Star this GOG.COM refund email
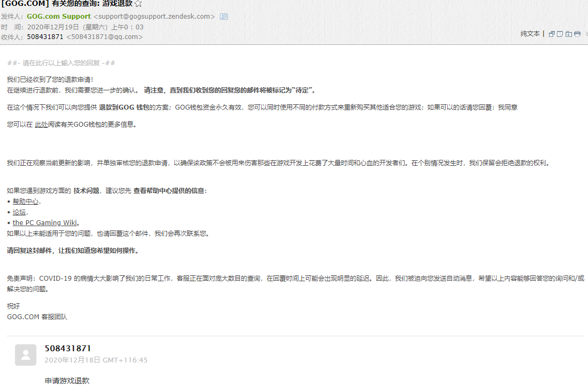Image resolution: width=588 pixels, height=386 pixels. pos(139,4)
